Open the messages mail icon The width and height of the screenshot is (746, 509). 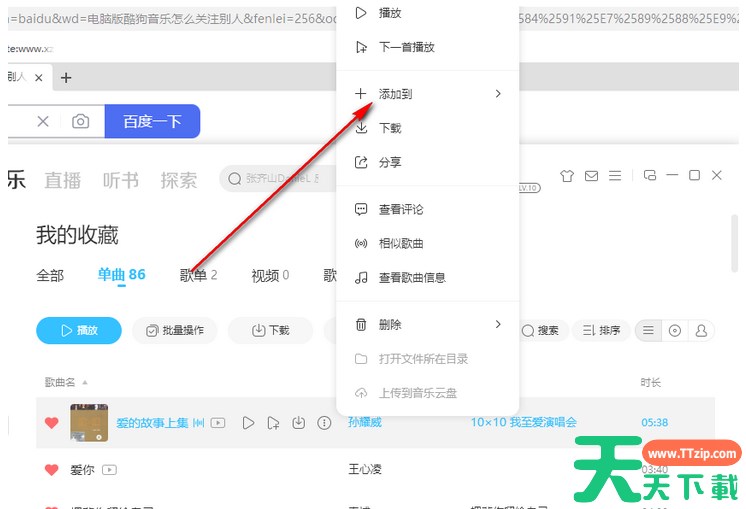[x=591, y=176]
